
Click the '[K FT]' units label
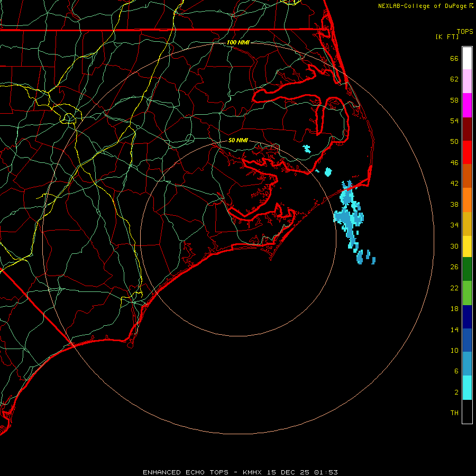[x=447, y=36]
